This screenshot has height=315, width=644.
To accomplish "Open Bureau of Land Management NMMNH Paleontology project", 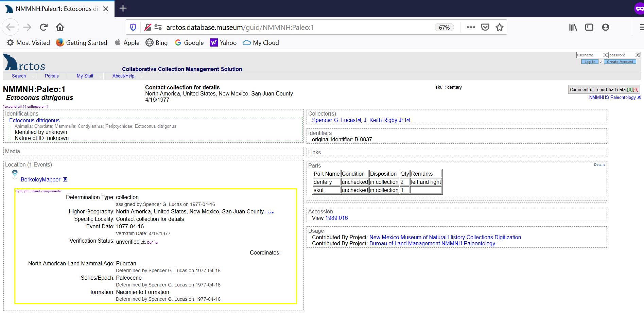I will [432, 243].
